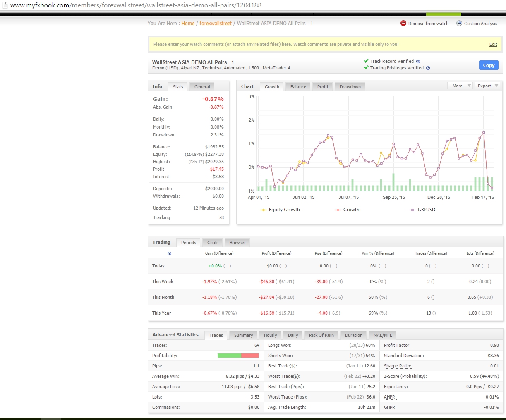
Task: Select the Trades advanced statistics tab
Action: [216, 335]
